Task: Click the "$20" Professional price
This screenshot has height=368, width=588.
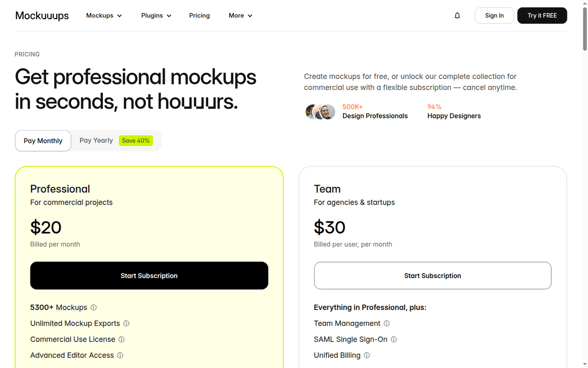Action: [x=46, y=227]
